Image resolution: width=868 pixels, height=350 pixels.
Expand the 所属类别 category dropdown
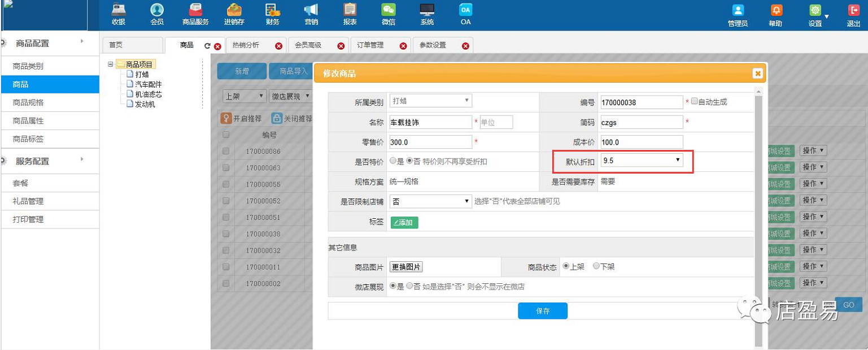[431, 101]
